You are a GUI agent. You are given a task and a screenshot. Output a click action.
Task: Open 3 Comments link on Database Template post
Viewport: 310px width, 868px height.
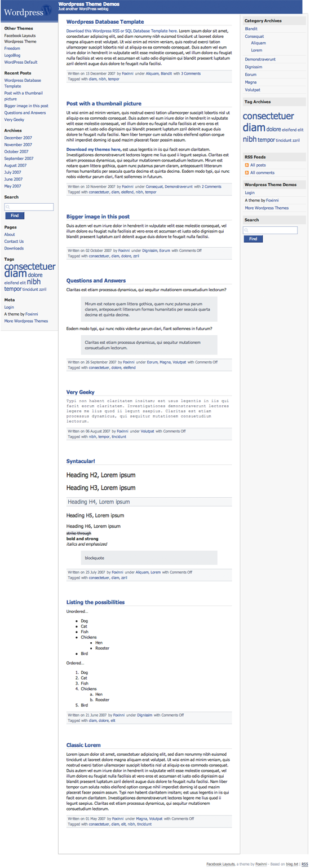(x=191, y=73)
